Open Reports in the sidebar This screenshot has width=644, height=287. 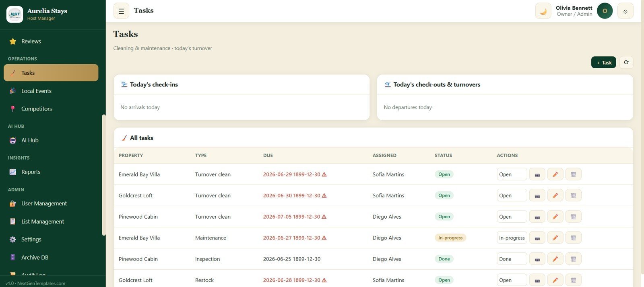click(x=51, y=172)
